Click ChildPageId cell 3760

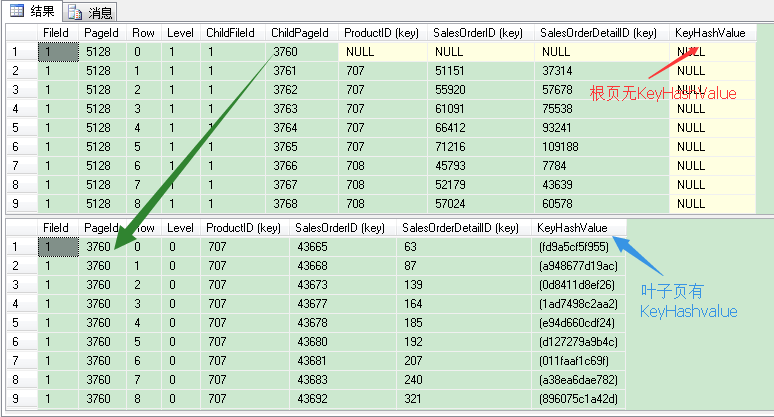(302, 52)
